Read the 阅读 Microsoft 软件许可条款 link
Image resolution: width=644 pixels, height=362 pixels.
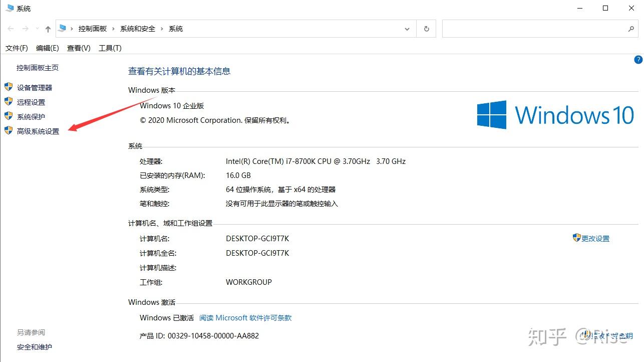[245, 318]
